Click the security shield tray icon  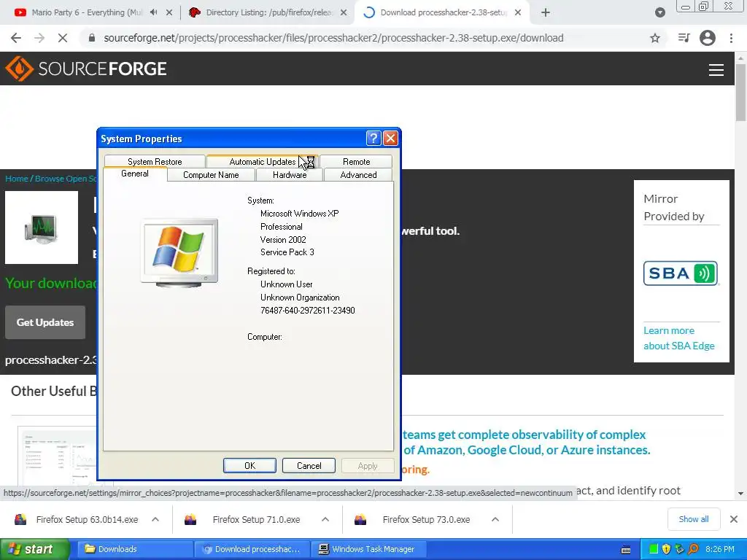click(x=667, y=549)
